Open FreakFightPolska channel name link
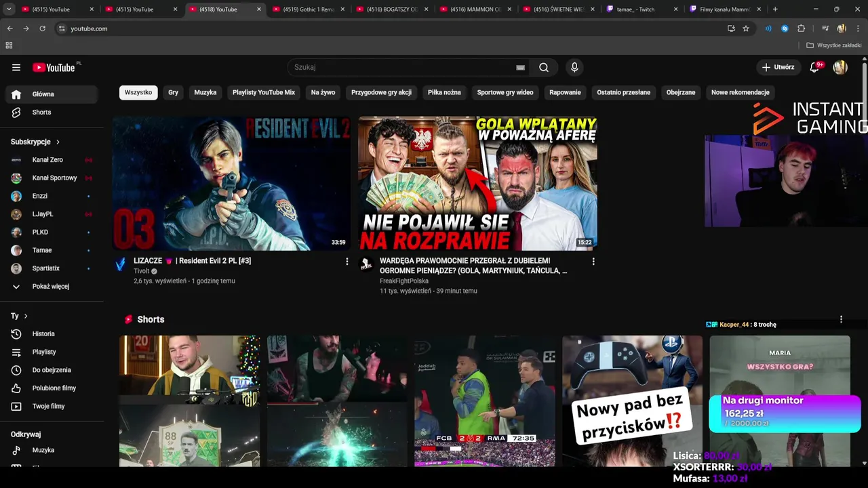The width and height of the screenshot is (868, 488). 404,281
